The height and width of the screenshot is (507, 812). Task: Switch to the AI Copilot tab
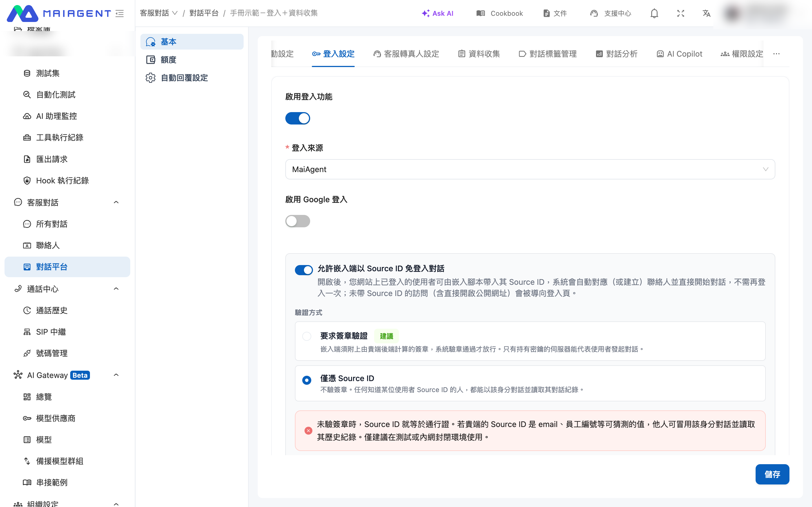pyautogui.click(x=679, y=54)
